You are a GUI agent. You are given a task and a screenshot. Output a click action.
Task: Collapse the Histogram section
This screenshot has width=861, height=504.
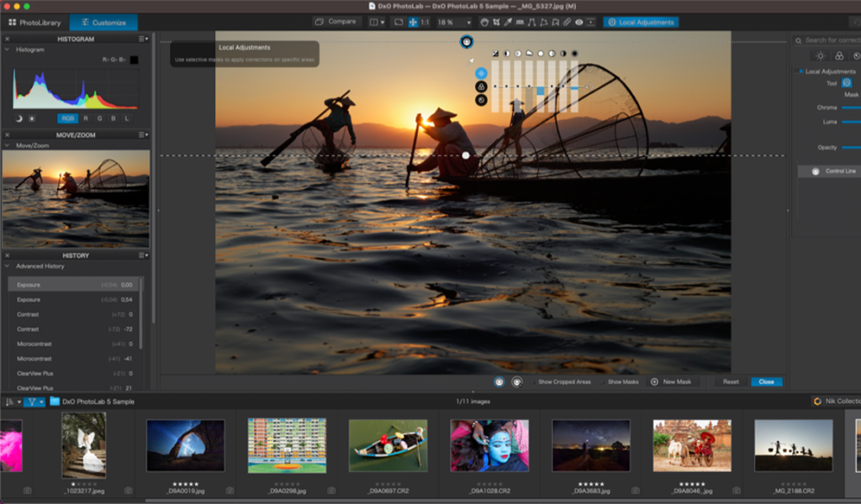pyautogui.click(x=7, y=50)
